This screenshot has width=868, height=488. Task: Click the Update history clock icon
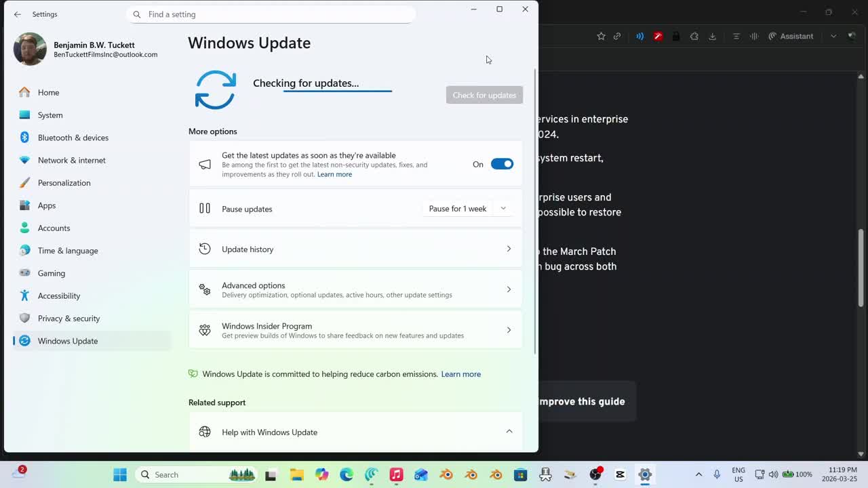[205, 249]
